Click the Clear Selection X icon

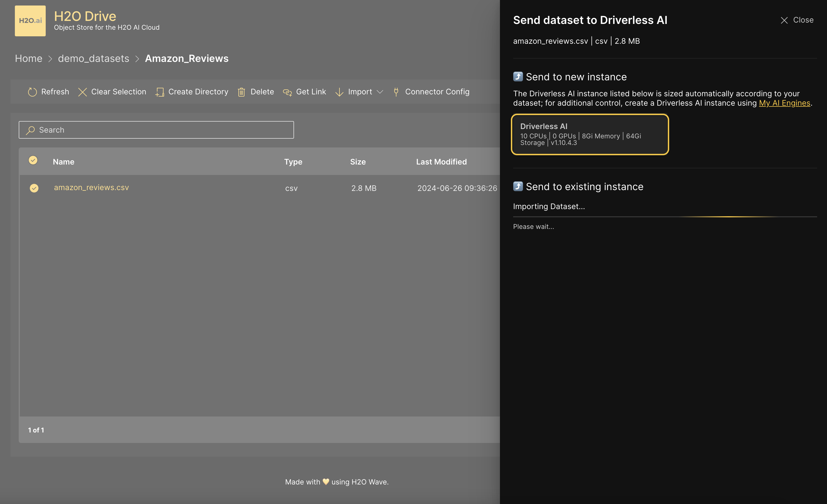pyautogui.click(x=82, y=92)
